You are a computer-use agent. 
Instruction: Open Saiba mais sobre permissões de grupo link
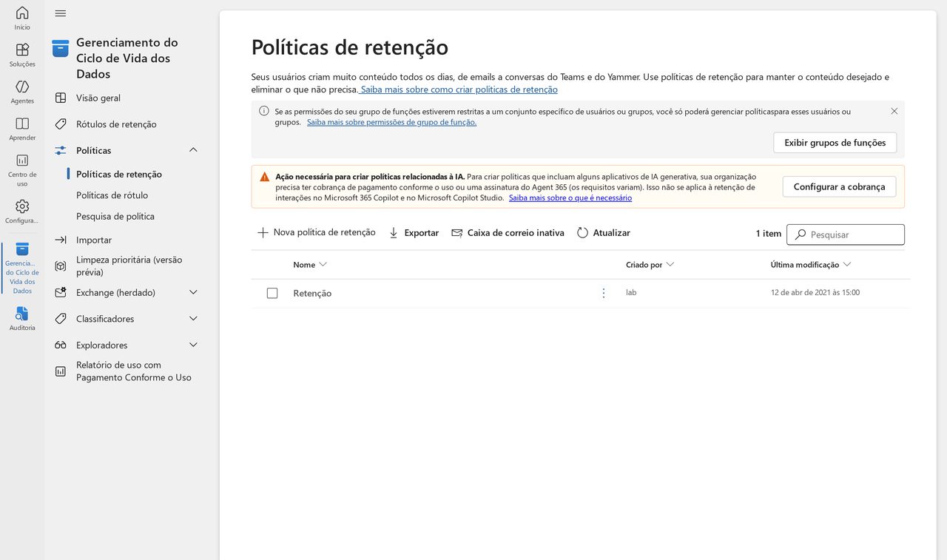(391, 122)
